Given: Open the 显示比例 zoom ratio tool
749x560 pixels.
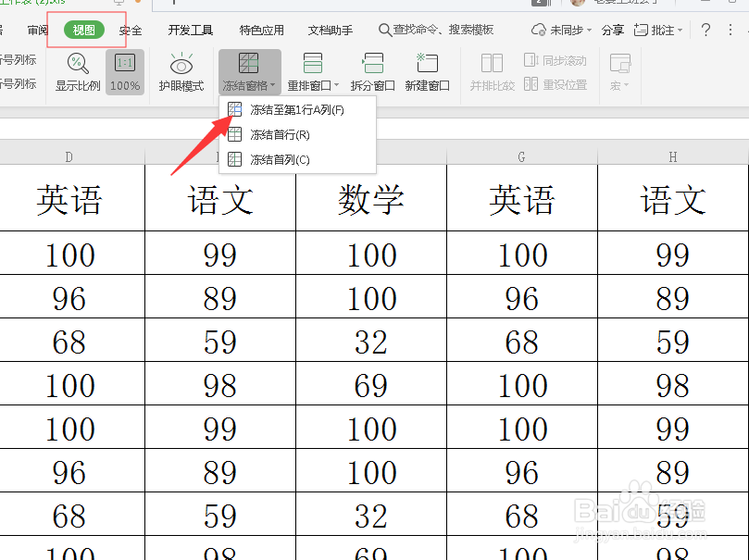Looking at the screenshot, I should (x=78, y=72).
